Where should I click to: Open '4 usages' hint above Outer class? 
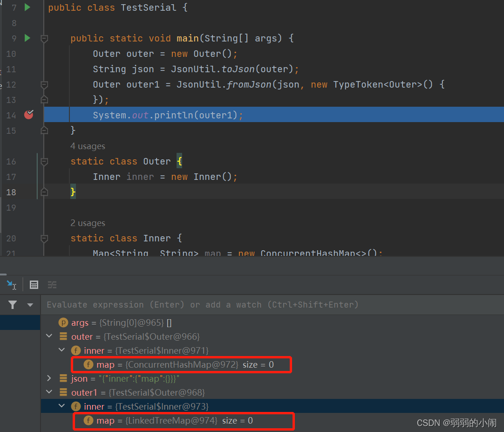point(88,146)
